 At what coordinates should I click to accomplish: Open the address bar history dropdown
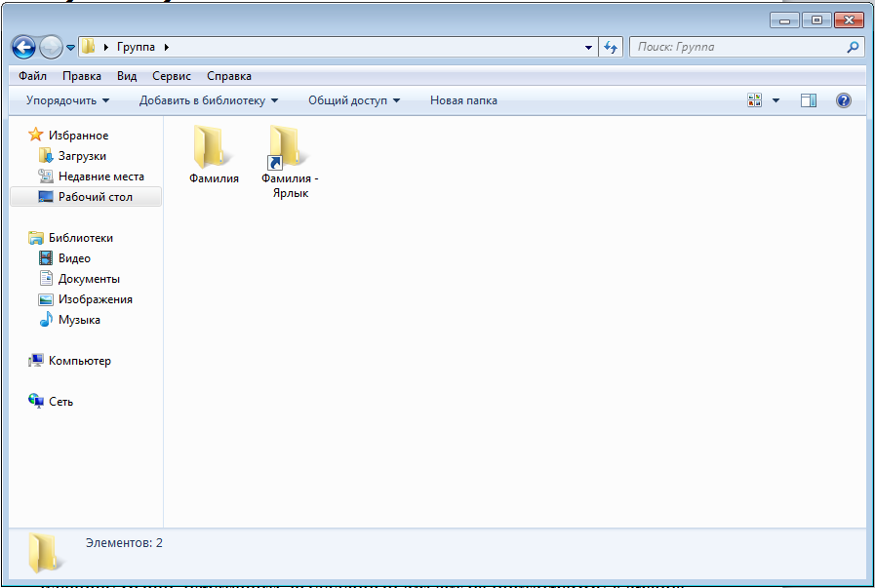(x=588, y=48)
